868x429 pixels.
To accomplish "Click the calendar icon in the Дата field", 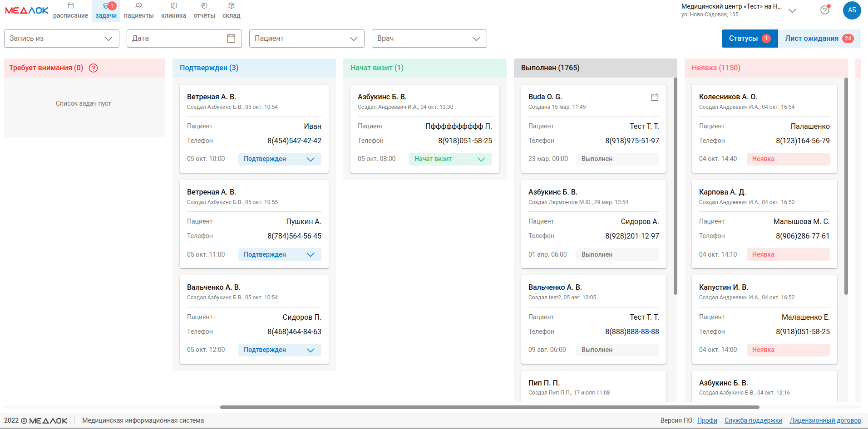I will tap(231, 39).
